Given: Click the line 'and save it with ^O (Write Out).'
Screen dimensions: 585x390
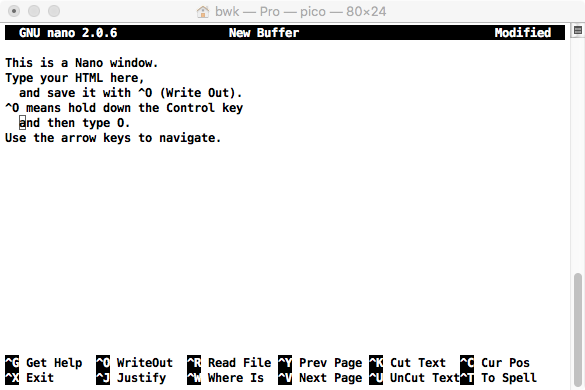Looking at the screenshot, I should click(x=131, y=93).
